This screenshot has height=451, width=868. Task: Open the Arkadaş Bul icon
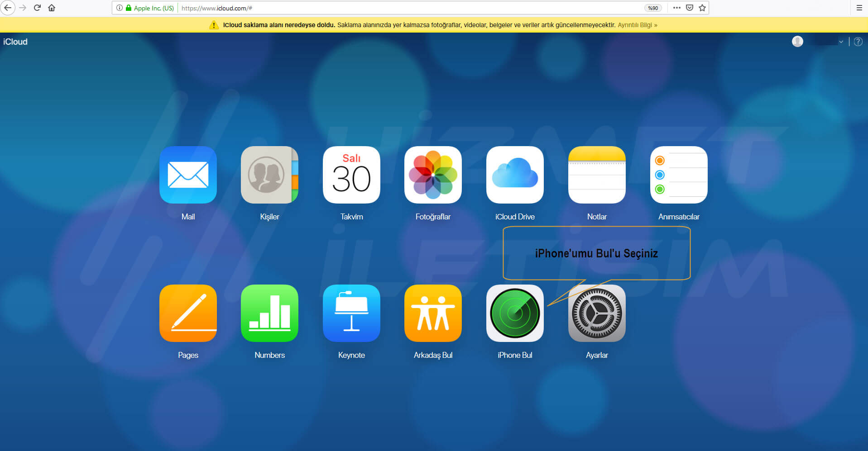[433, 313]
